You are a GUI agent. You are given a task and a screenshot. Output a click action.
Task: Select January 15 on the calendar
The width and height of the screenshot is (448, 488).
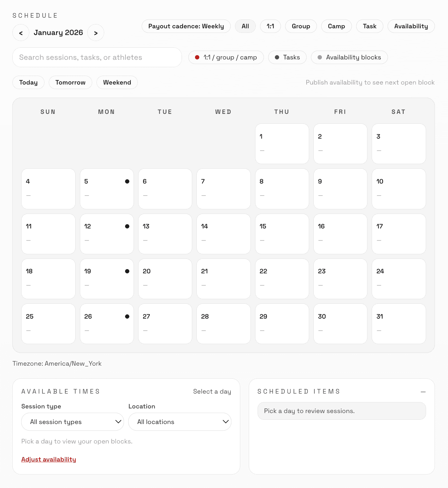click(282, 234)
